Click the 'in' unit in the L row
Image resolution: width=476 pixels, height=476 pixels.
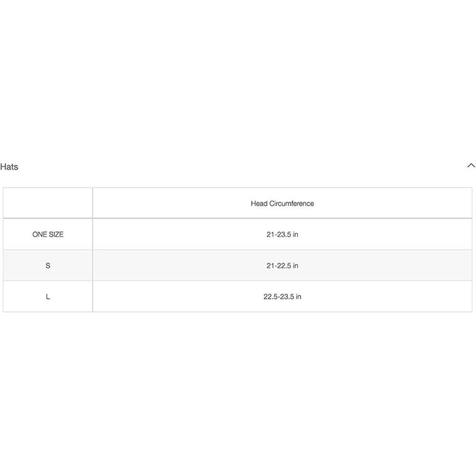pyautogui.click(x=298, y=297)
